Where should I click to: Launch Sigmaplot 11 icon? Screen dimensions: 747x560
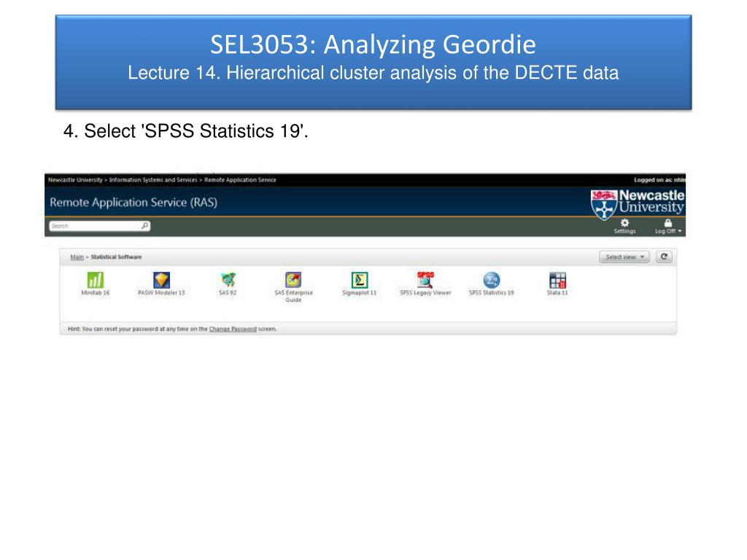coord(360,280)
